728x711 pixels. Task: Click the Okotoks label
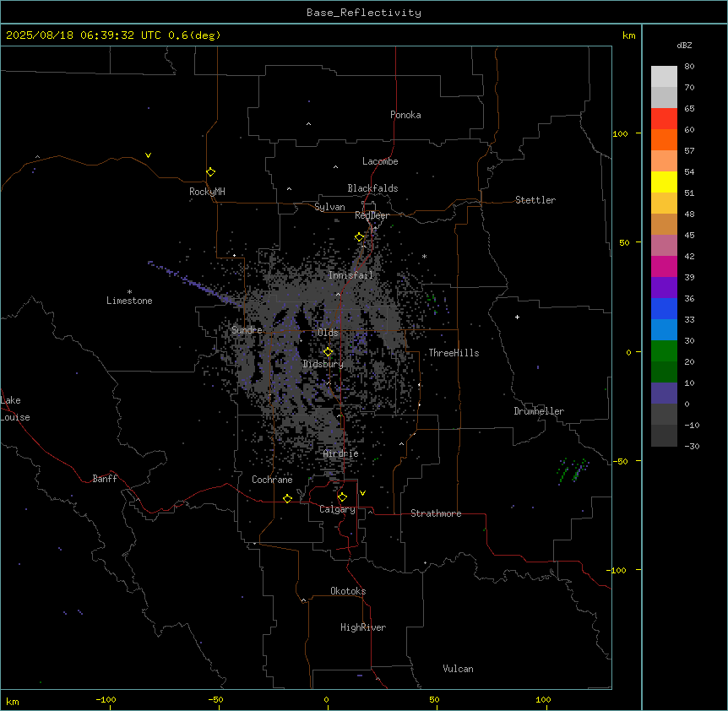click(x=348, y=591)
